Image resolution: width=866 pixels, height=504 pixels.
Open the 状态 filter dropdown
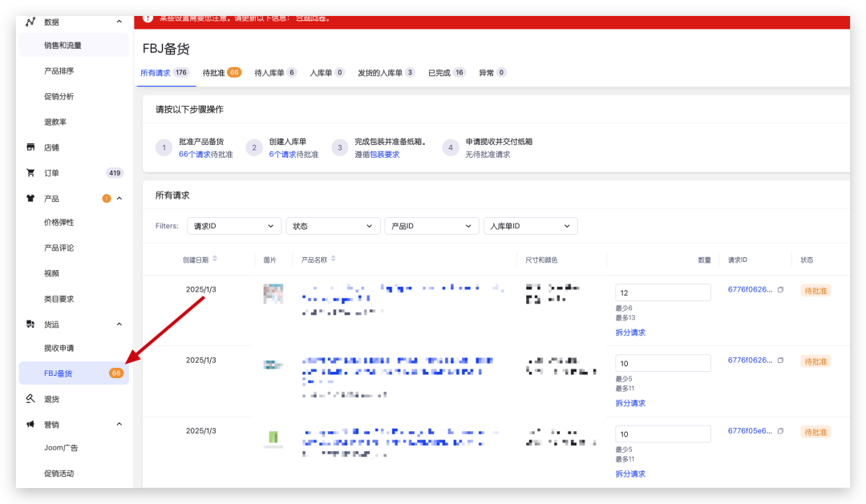(333, 225)
